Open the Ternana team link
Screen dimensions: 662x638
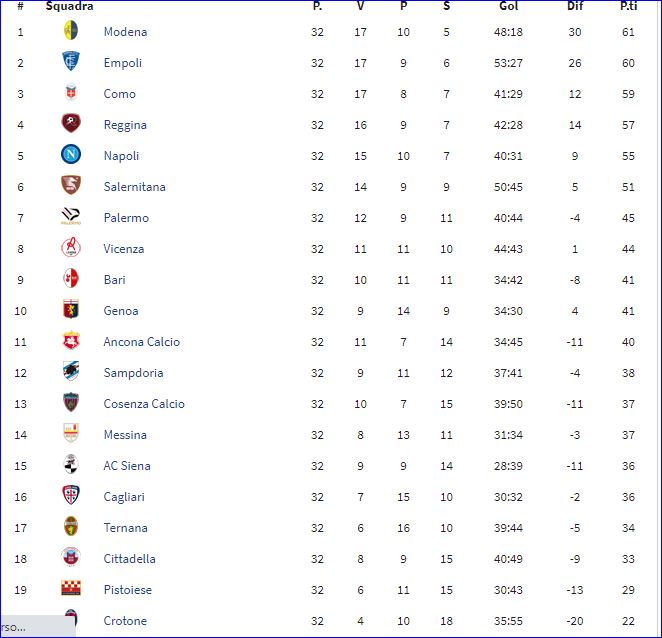(x=125, y=528)
